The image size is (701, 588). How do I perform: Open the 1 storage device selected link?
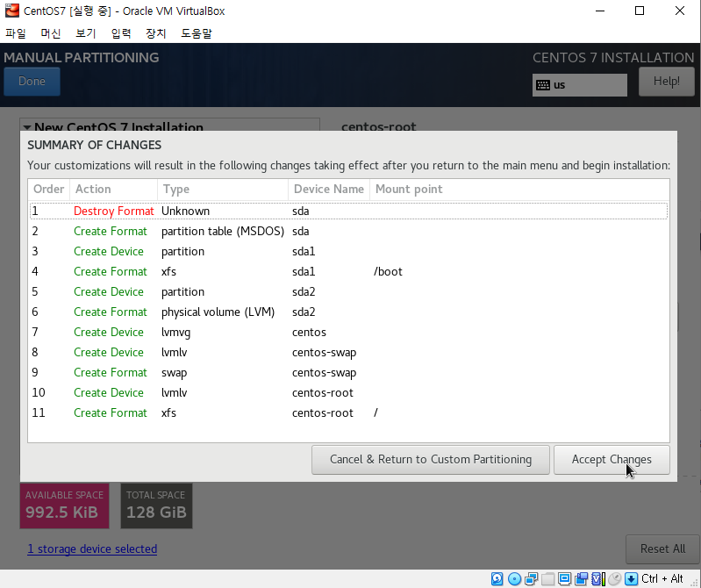(x=92, y=549)
